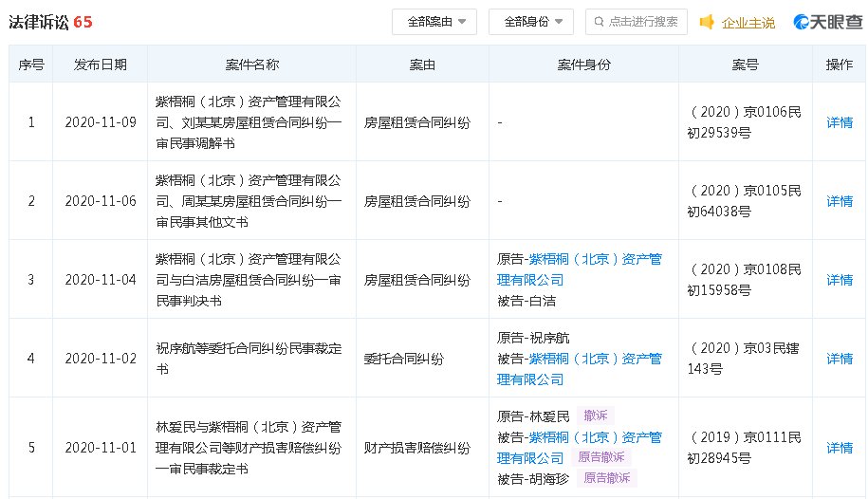This screenshot has height=499, width=868.
Task: Click case name 林爱民与紫梧桐 财产损害赔偿纠纷
Action: pos(249,448)
